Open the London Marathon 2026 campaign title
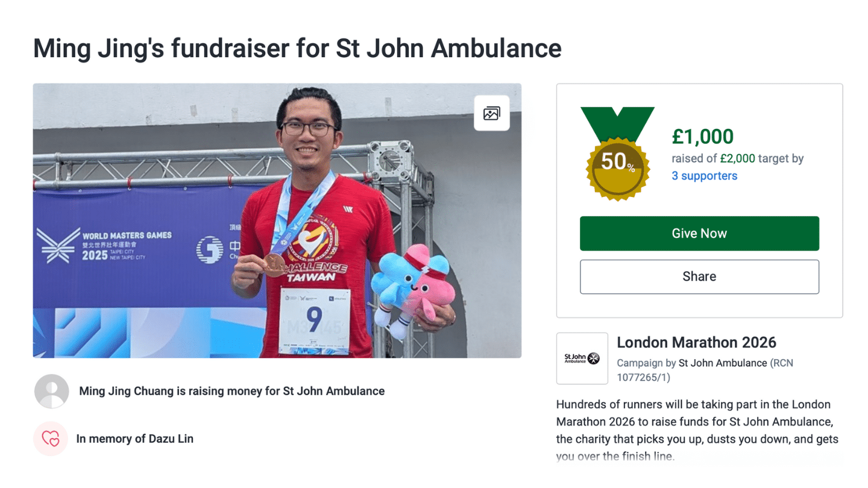Viewport: 868px width, 488px height. pos(696,343)
